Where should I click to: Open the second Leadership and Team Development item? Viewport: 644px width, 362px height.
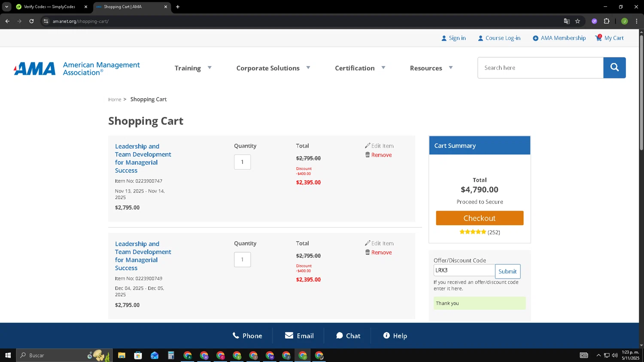click(143, 256)
